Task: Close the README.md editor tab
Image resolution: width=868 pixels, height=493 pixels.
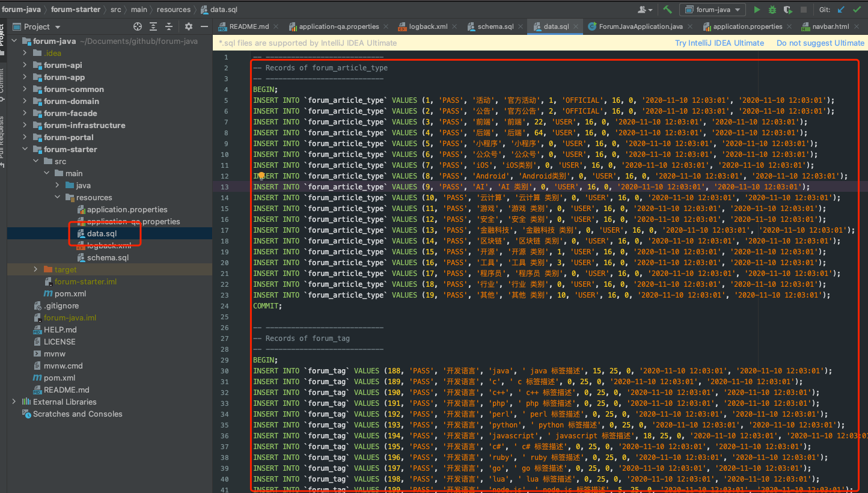Action: (x=276, y=26)
